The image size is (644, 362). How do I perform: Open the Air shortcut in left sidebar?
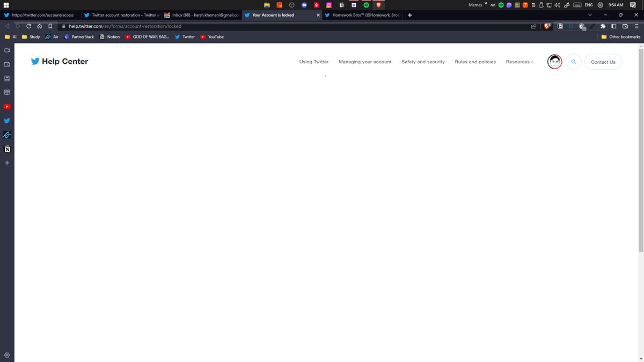click(7, 135)
